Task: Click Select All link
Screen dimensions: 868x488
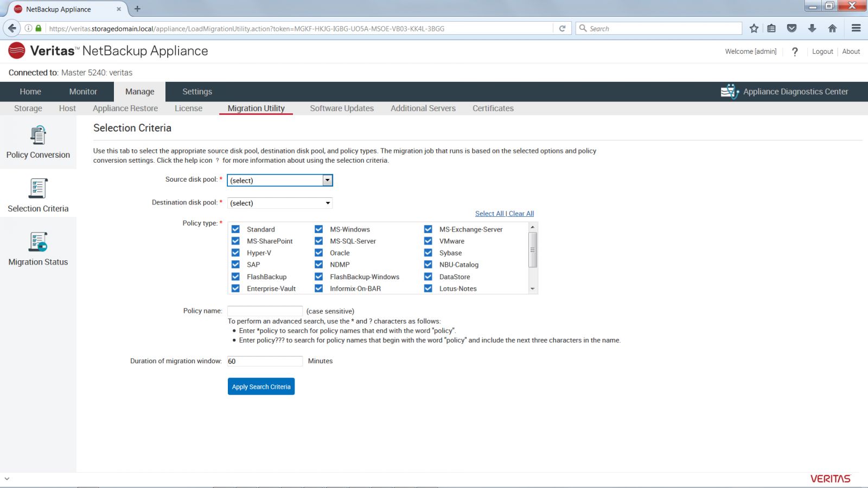Action: (x=489, y=214)
